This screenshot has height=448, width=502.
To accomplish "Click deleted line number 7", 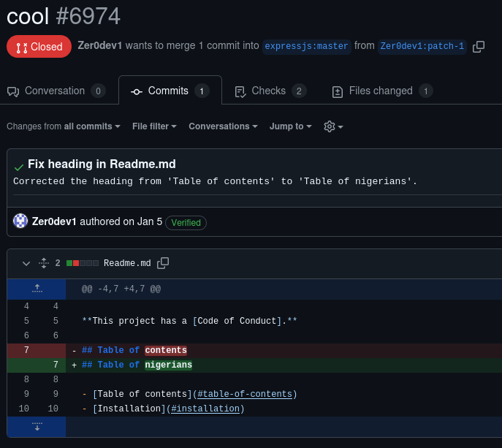I will pos(26,350).
